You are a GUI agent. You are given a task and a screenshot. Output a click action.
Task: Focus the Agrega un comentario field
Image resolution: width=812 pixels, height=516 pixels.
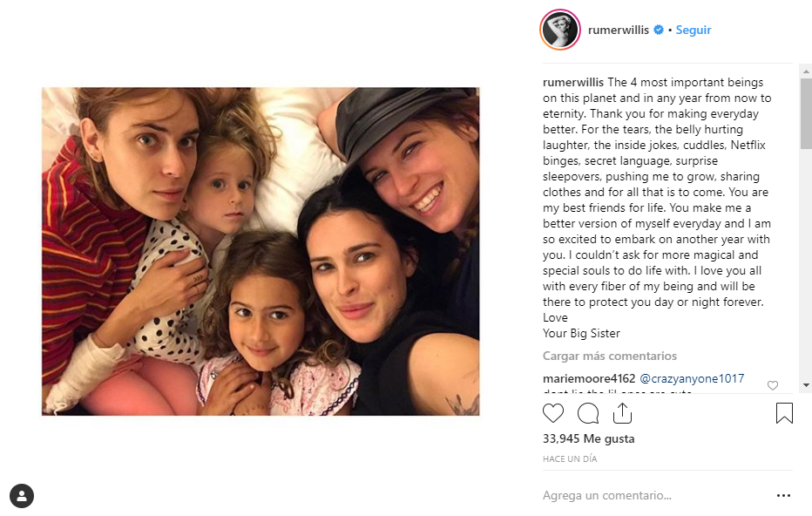coord(655,495)
